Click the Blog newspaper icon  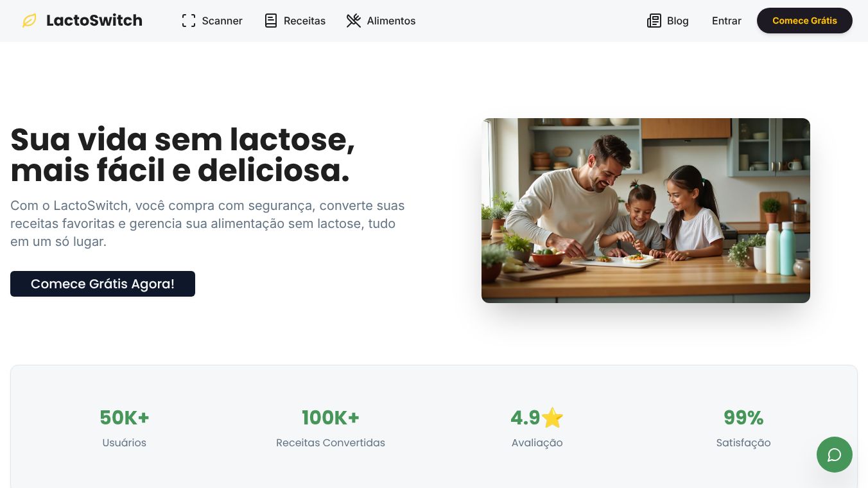[654, 21]
